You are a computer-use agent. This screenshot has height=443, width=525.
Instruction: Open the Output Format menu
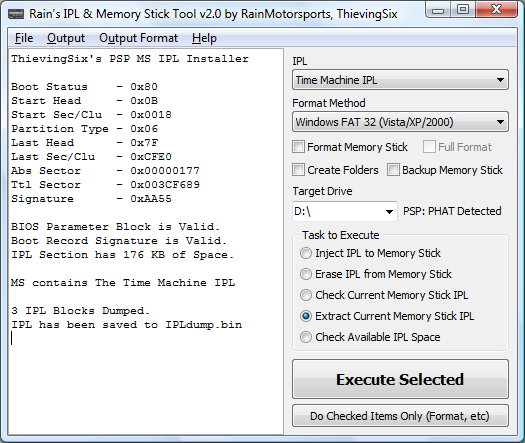tap(138, 38)
